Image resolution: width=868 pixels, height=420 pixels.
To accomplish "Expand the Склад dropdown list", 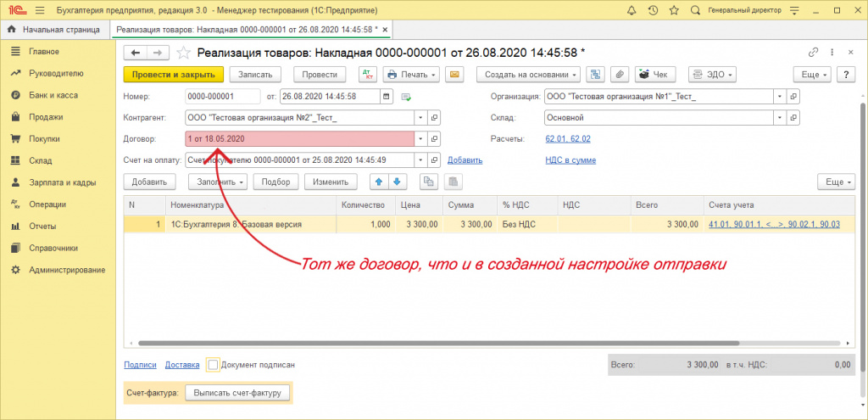I will [780, 117].
